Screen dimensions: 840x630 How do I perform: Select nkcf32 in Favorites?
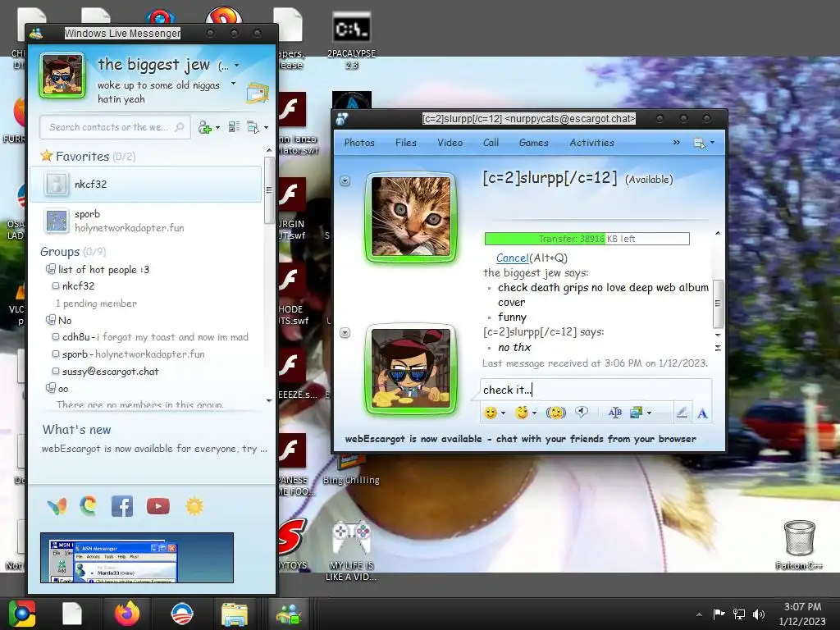pyautogui.click(x=146, y=185)
